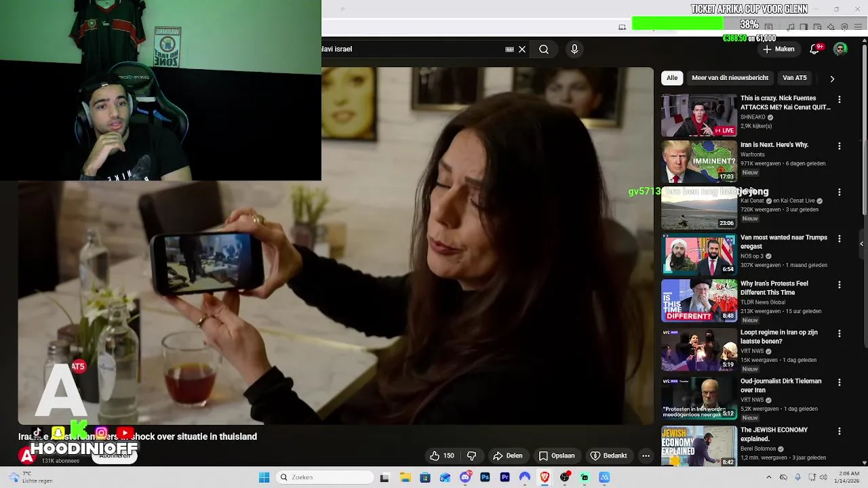Clear the YouTube search box text
Image resolution: width=868 pixels, height=488 pixels.
tap(522, 49)
